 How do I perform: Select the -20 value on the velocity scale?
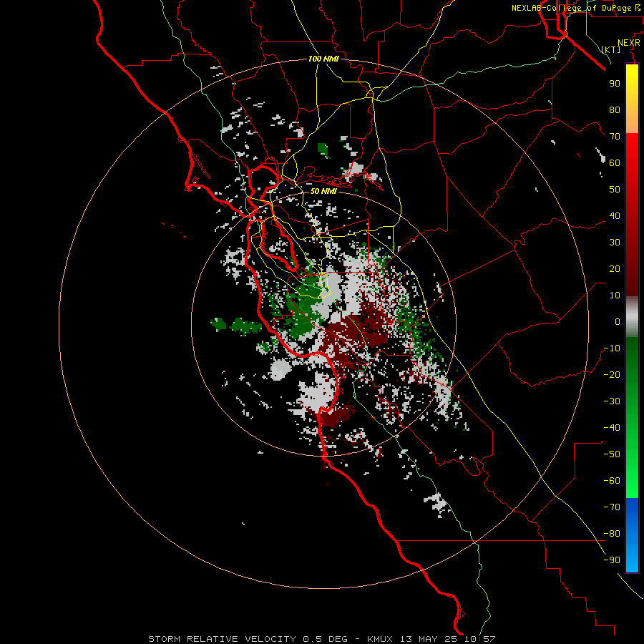tap(612, 374)
